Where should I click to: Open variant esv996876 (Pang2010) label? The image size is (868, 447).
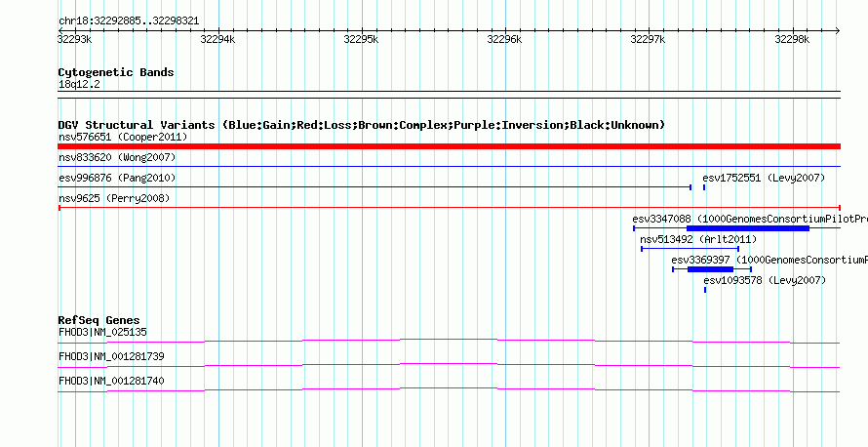(117, 178)
